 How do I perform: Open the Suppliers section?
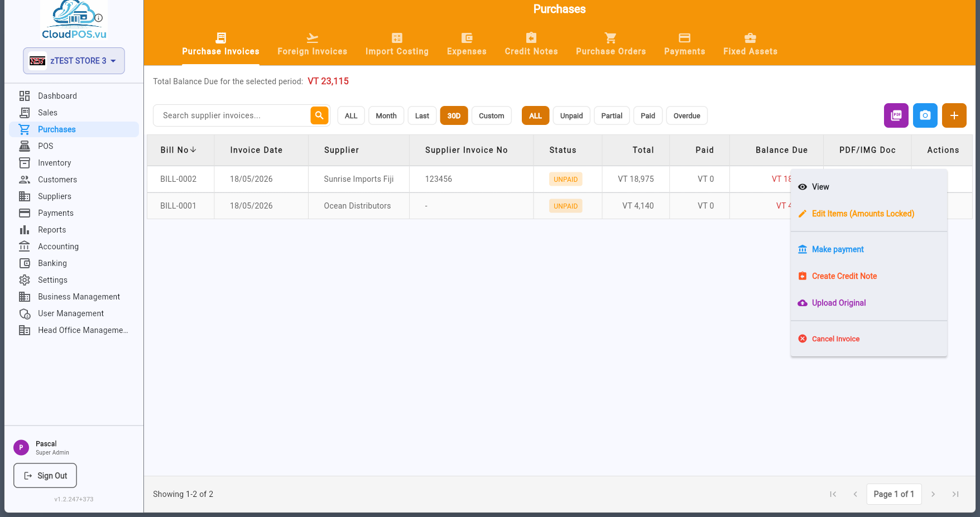coord(74,196)
